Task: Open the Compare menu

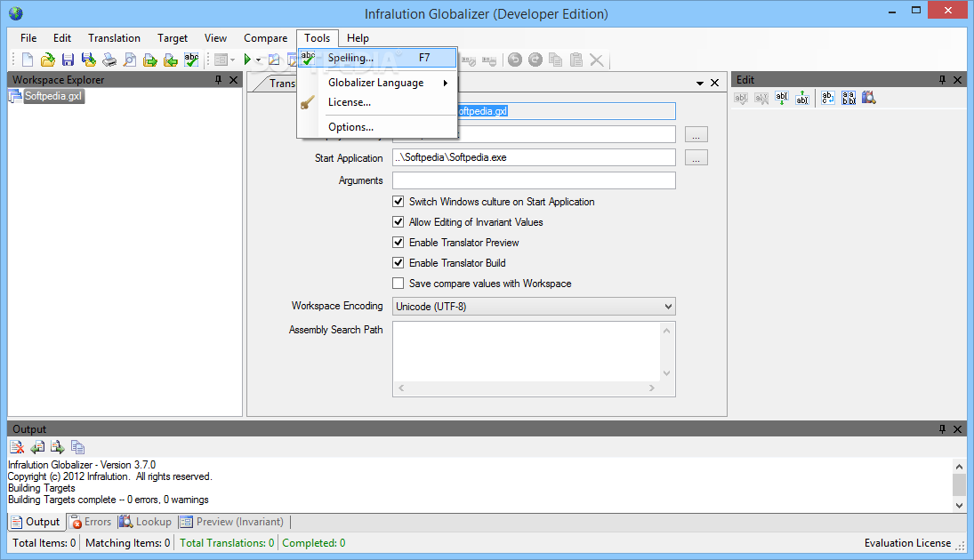Action: pyautogui.click(x=265, y=38)
